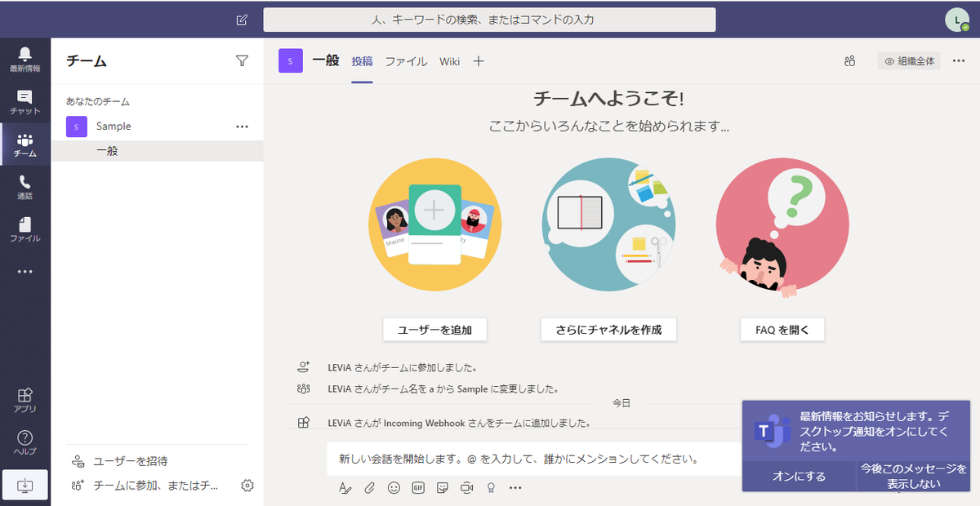Click the praise badge icon
This screenshot has width=980, height=506.
[x=491, y=487]
